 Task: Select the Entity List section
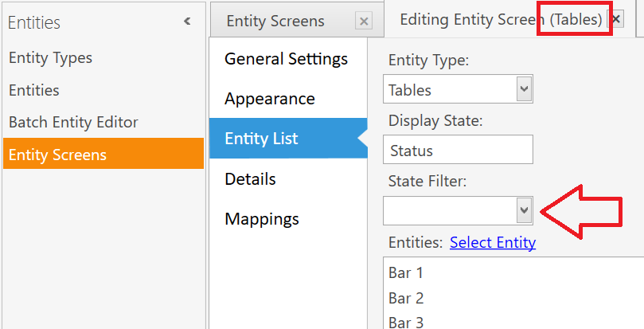pyautogui.click(x=288, y=138)
